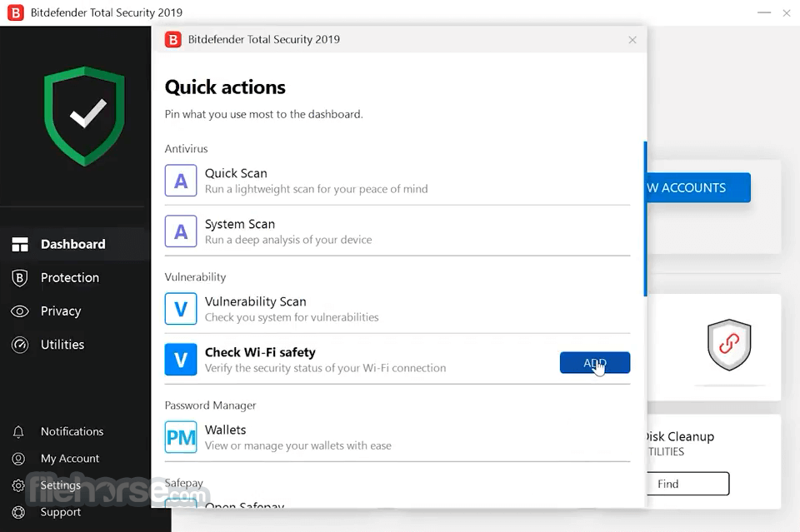Click 'Run a lightweight scan for your peace of mind'
Image resolution: width=800 pixels, height=532 pixels.
[317, 189]
